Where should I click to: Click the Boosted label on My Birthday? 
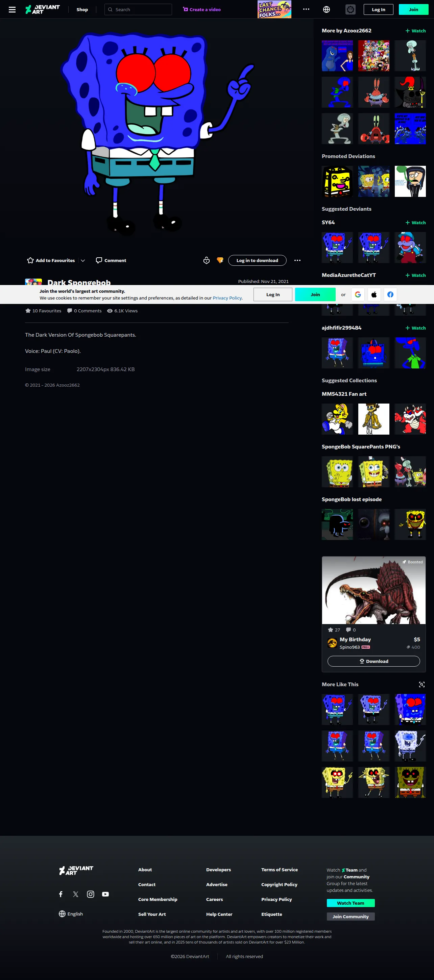pos(413,562)
